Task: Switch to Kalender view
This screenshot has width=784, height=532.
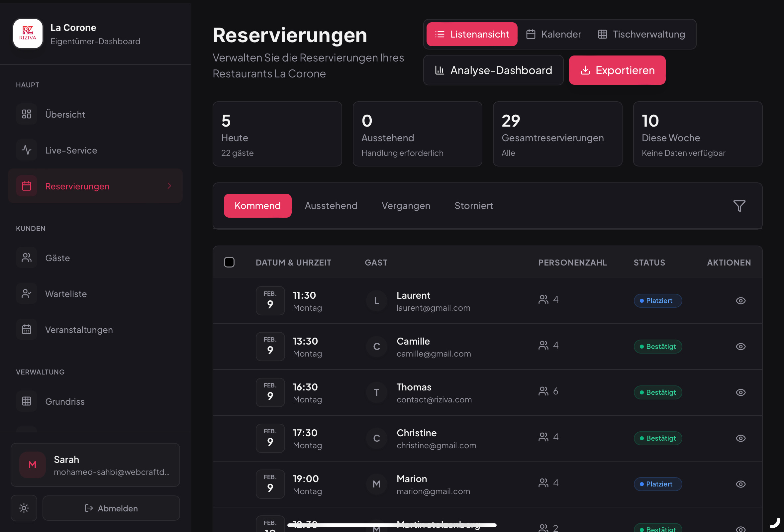Action: [x=553, y=34]
